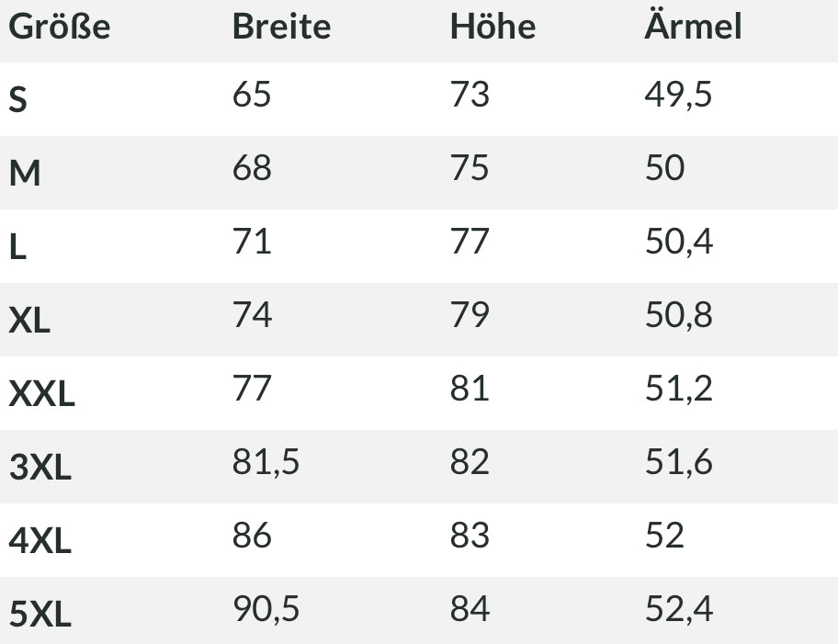Select the 3XL size row label

40,468
